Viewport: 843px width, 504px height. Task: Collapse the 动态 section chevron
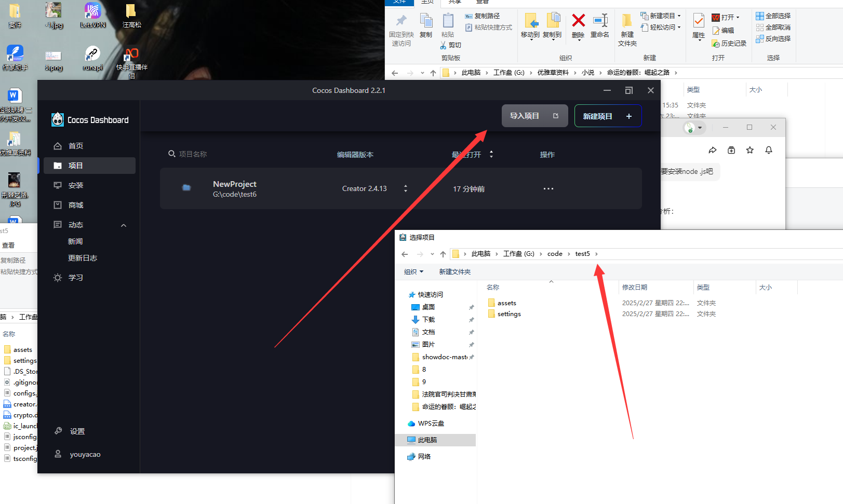click(x=124, y=225)
